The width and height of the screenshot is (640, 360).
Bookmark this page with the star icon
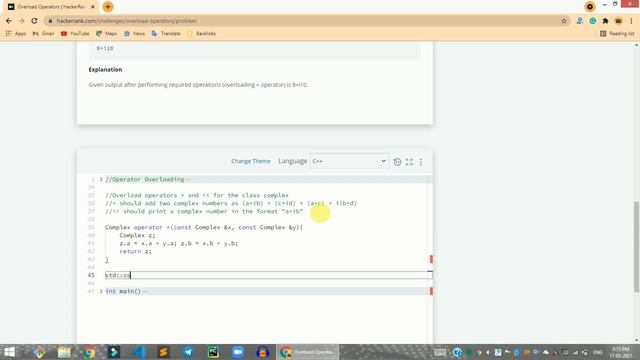(564, 21)
